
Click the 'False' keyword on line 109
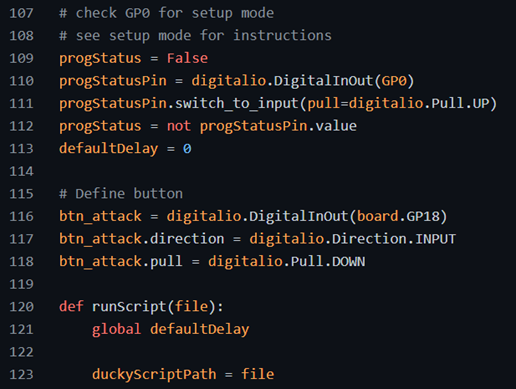187,58
